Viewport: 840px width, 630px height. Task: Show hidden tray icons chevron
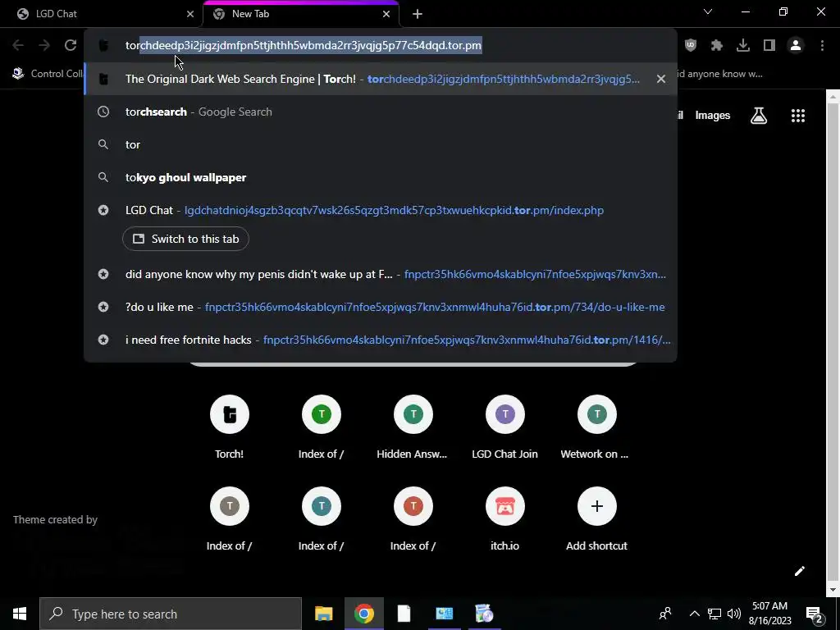coord(694,614)
